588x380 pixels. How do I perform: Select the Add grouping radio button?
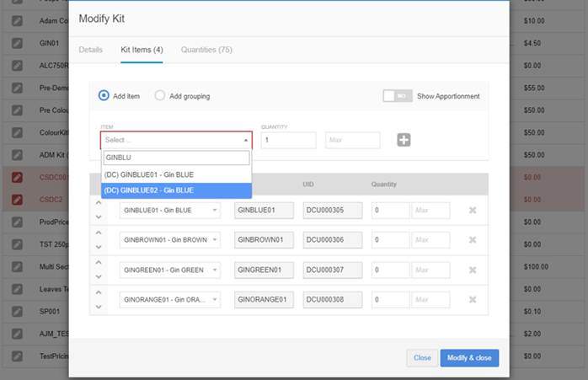coord(160,95)
